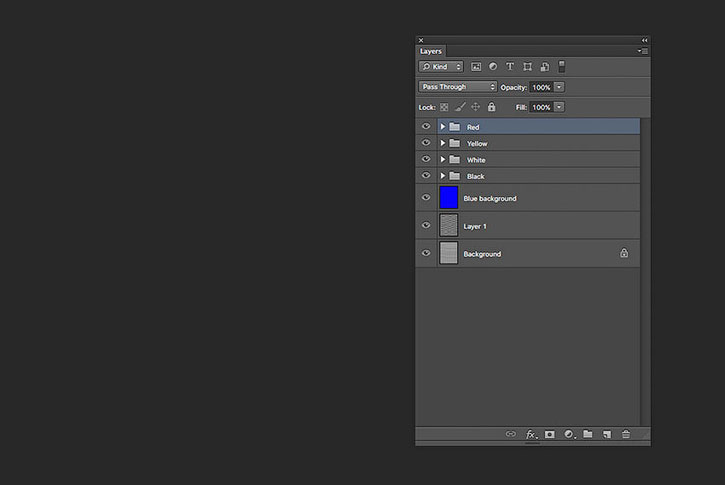Select the 'White' group name
The width and height of the screenshot is (725, 485).
[476, 160]
